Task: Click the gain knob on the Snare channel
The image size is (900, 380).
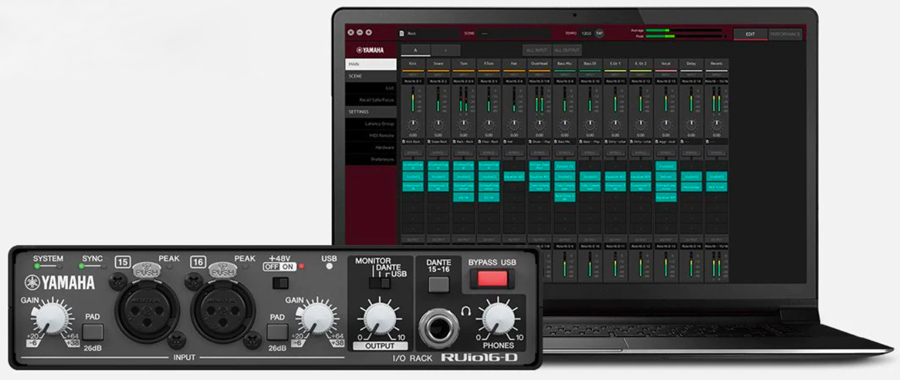Action: [x=438, y=124]
